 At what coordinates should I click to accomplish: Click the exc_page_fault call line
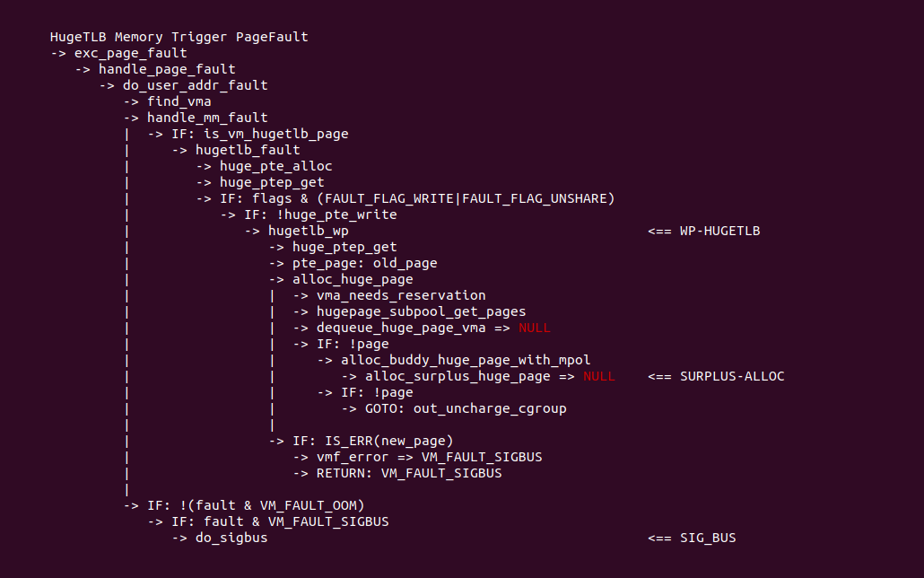coord(130,53)
